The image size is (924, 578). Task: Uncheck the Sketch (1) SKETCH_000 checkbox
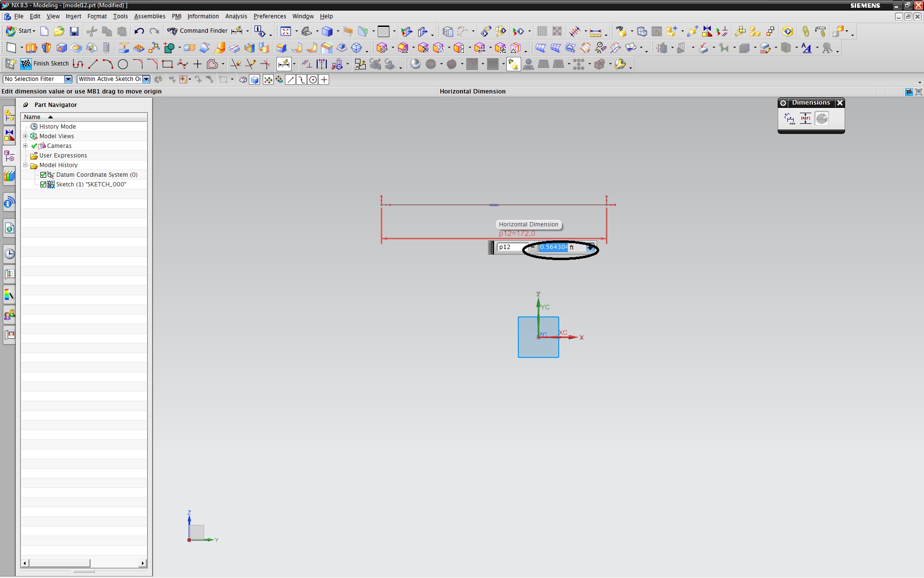tap(43, 184)
